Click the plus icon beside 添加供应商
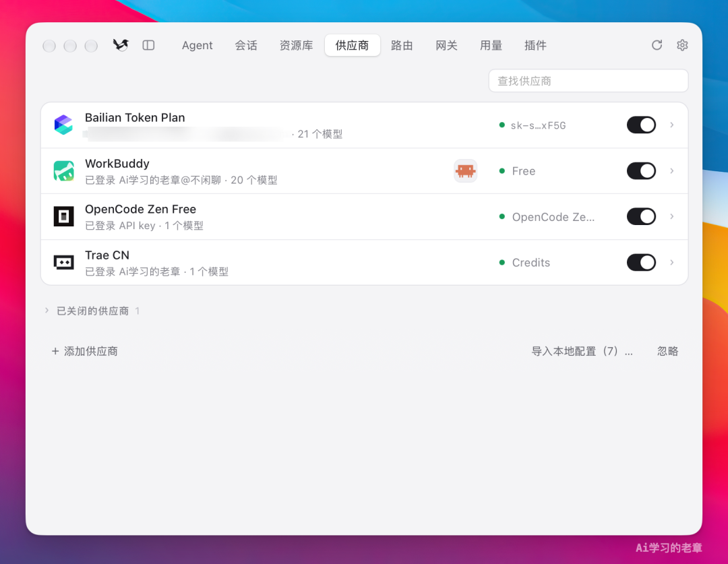This screenshot has width=728, height=564. pyautogui.click(x=55, y=351)
